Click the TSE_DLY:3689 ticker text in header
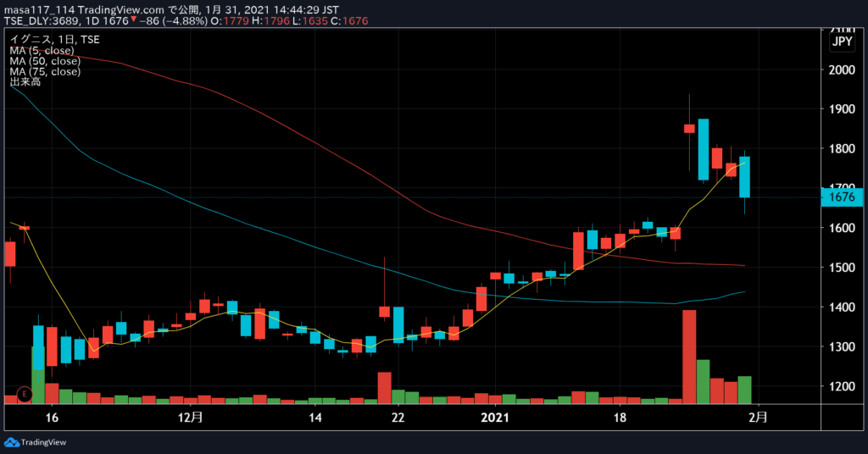The image size is (868, 454). click(42, 21)
